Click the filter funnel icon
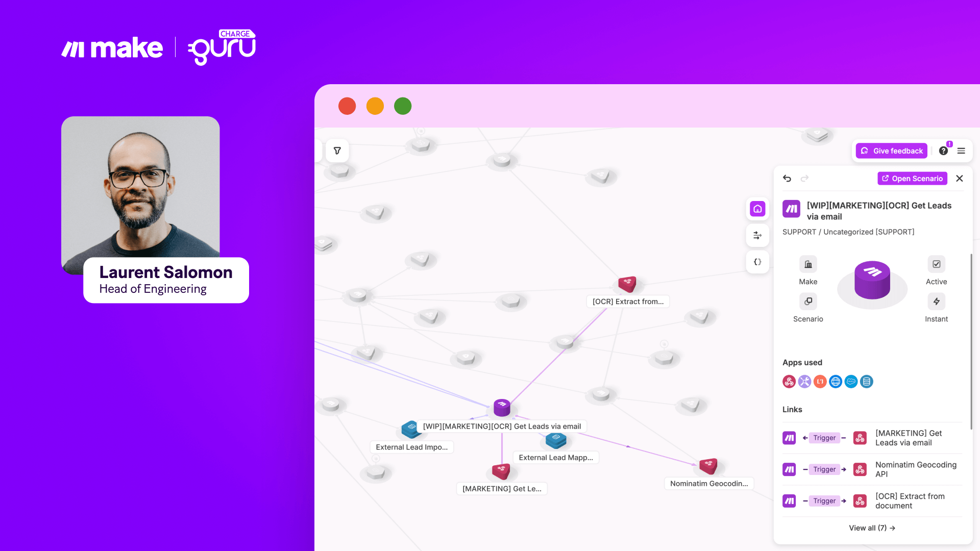The width and height of the screenshot is (980, 551). (x=337, y=151)
